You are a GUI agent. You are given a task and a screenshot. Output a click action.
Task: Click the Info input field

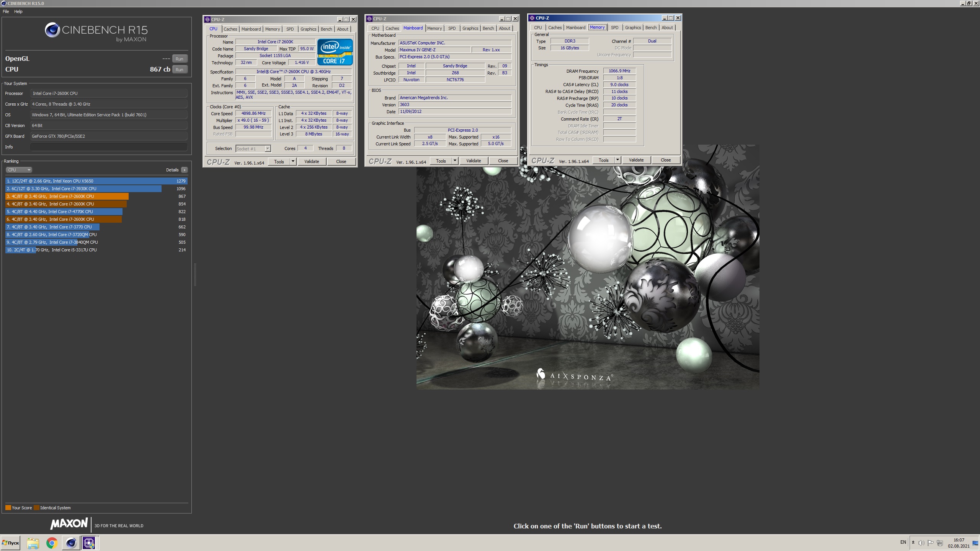click(109, 147)
